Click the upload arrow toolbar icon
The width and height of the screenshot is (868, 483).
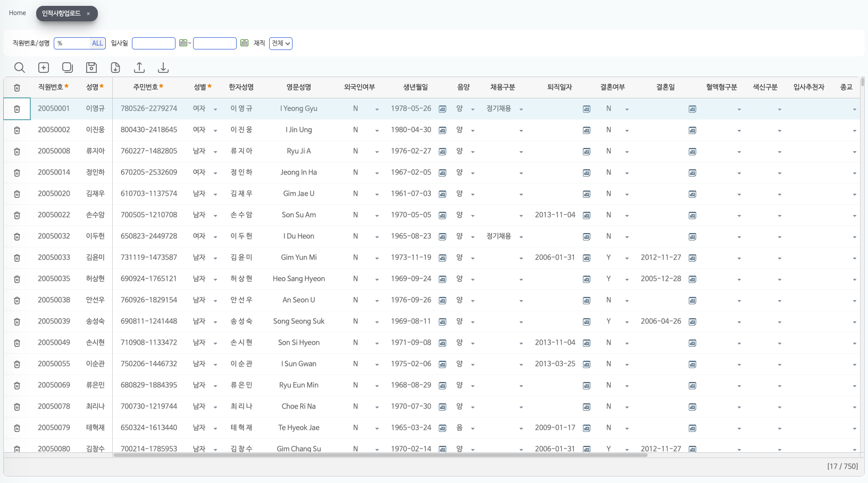coord(139,68)
